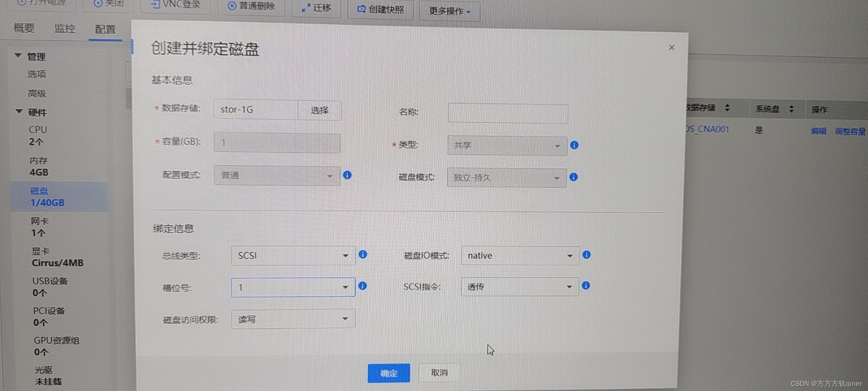Viewport: 868px width, 391px height.
Task: Select CPU 2个 in hardware list
Action: (38, 135)
